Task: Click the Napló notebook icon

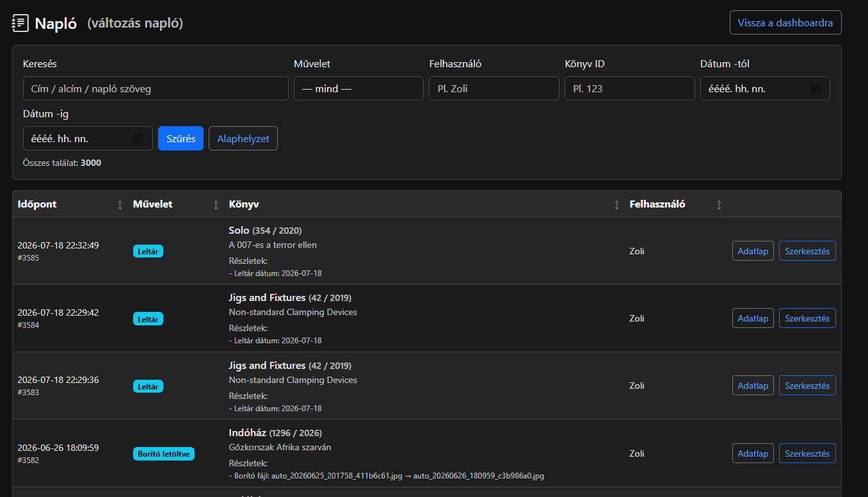Action: coord(20,23)
